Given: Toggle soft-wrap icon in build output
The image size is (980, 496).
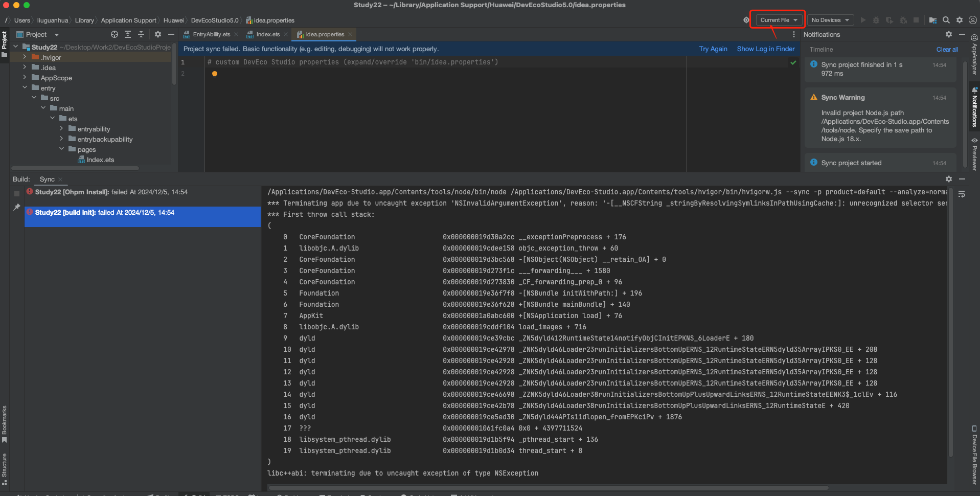Looking at the screenshot, I should 962,194.
